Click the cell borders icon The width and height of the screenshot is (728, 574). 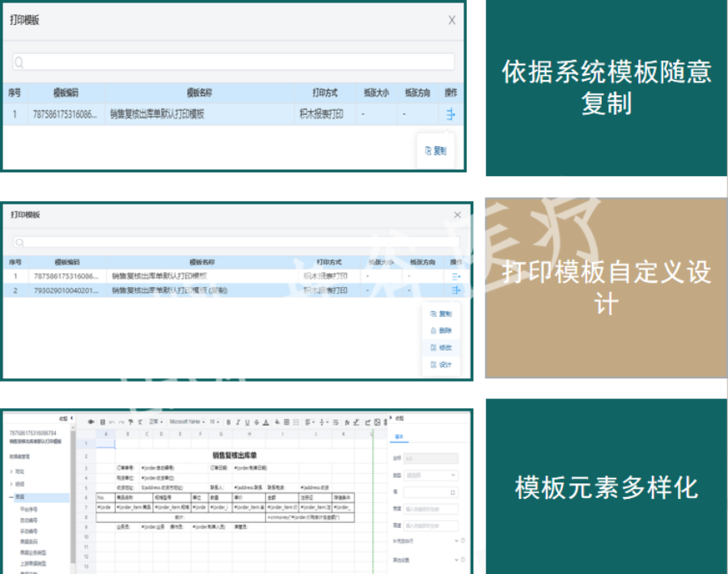point(286,422)
